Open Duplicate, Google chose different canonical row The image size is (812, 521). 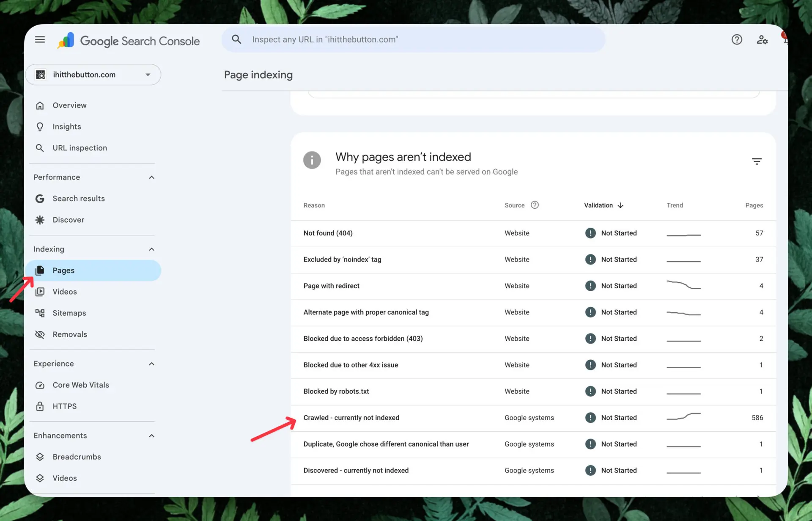point(533,444)
